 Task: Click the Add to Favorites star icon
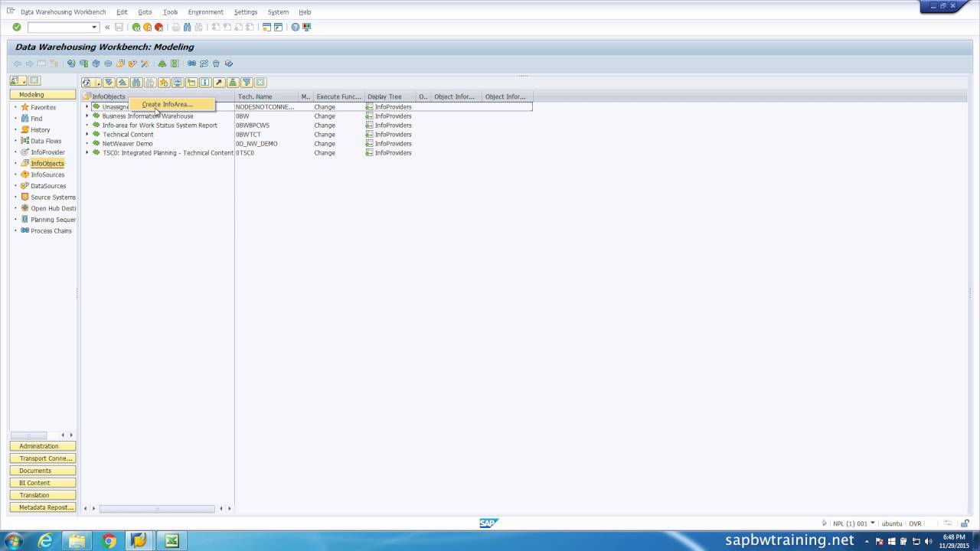[x=164, y=82]
